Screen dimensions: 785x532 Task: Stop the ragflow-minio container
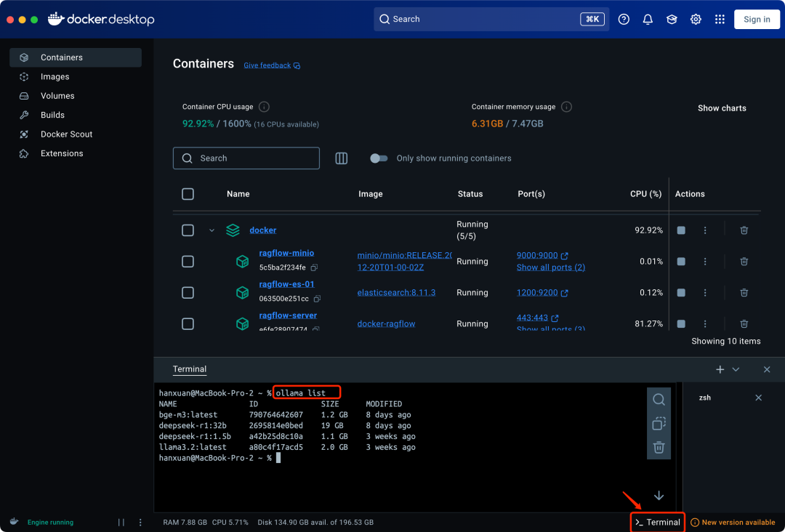pyautogui.click(x=681, y=261)
